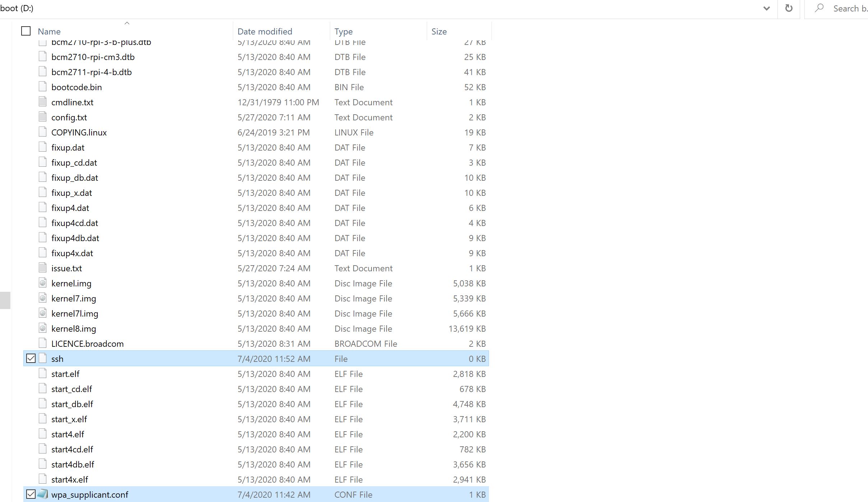Click the file icon of start.elf
The image size is (868, 502).
tap(42, 373)
